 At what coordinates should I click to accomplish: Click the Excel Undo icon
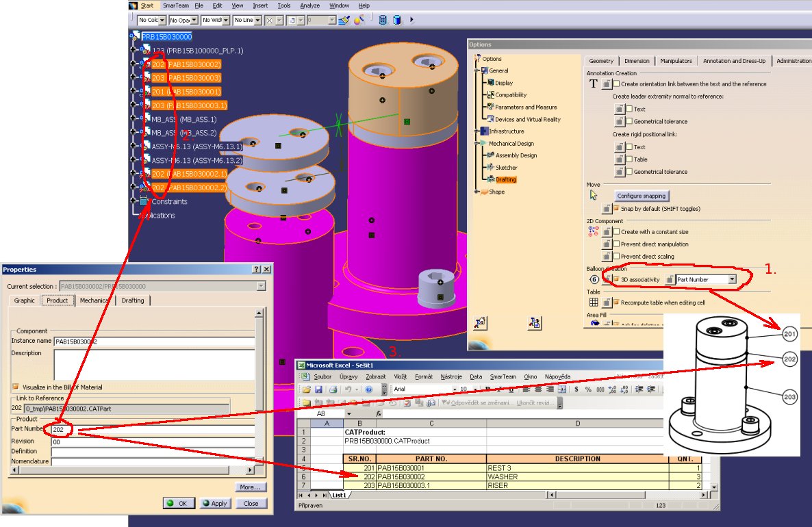348,389
